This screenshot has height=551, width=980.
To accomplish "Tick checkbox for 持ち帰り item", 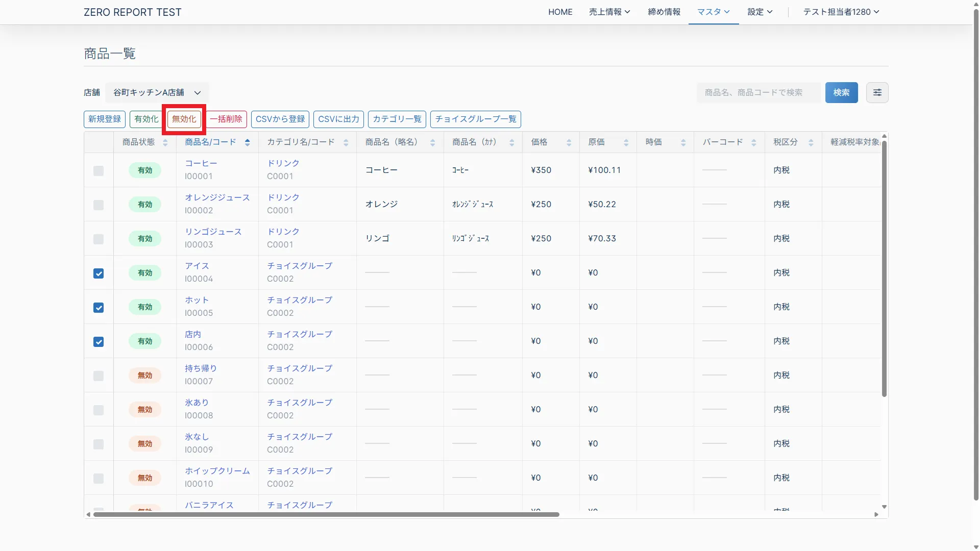I will pyautogui.click(x=99, y=376).
